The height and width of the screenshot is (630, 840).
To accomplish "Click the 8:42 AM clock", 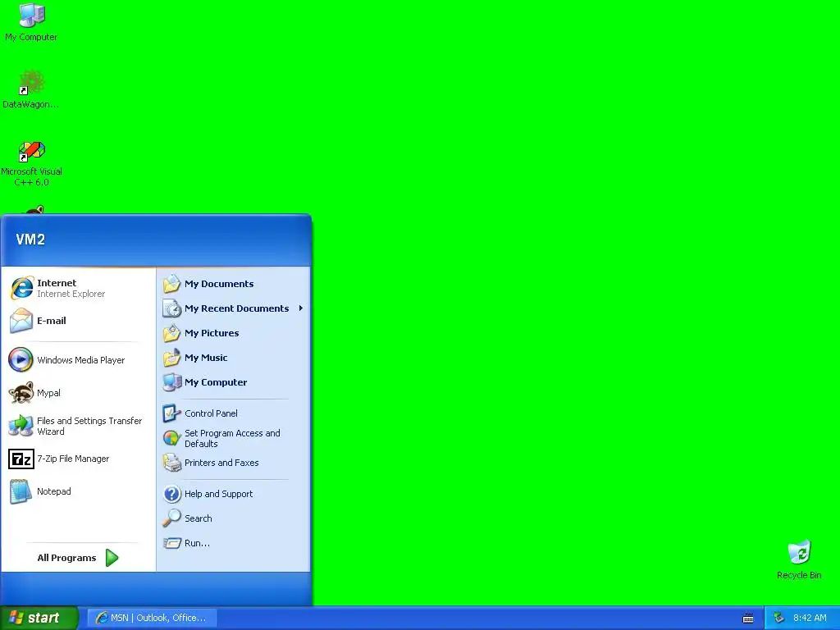I will [x=810, y=618].
